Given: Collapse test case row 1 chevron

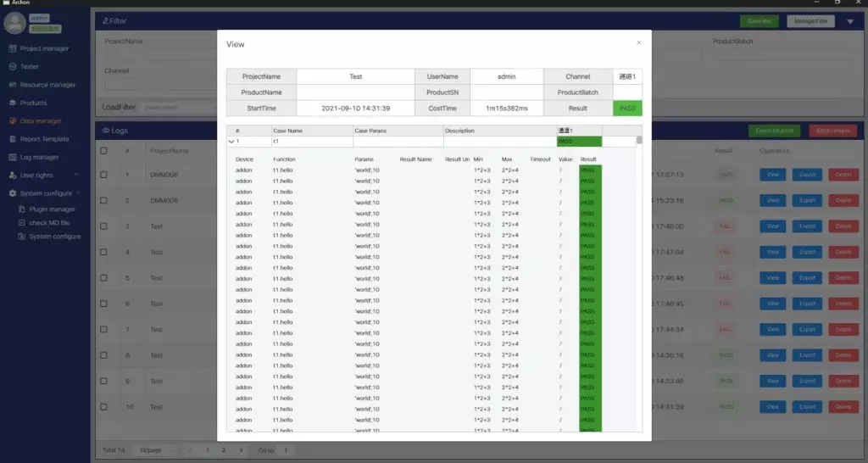Looking at the screenshot, I should pos(231,142).
